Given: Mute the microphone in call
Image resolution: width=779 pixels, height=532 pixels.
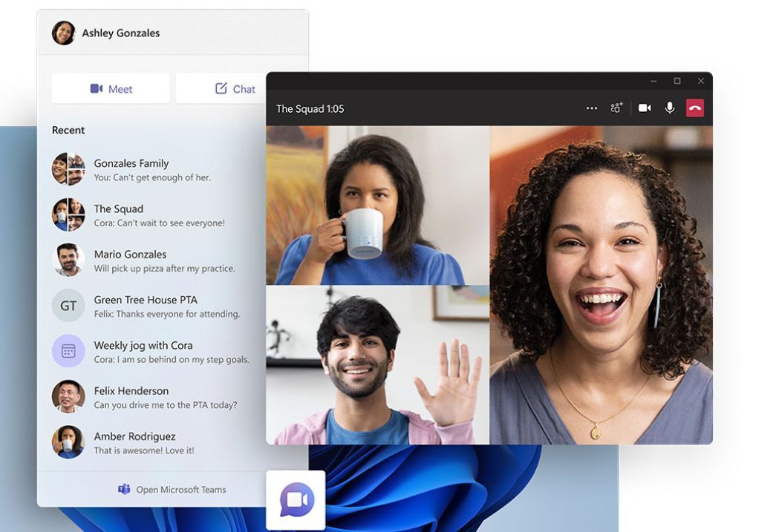Looking at the screenshot, I should coord(670,108).
